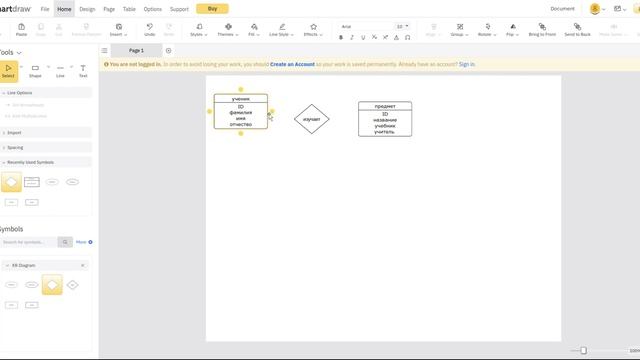Select the Text tool
The height and width of the screenshot is (360, 640).
pos(83,71)
